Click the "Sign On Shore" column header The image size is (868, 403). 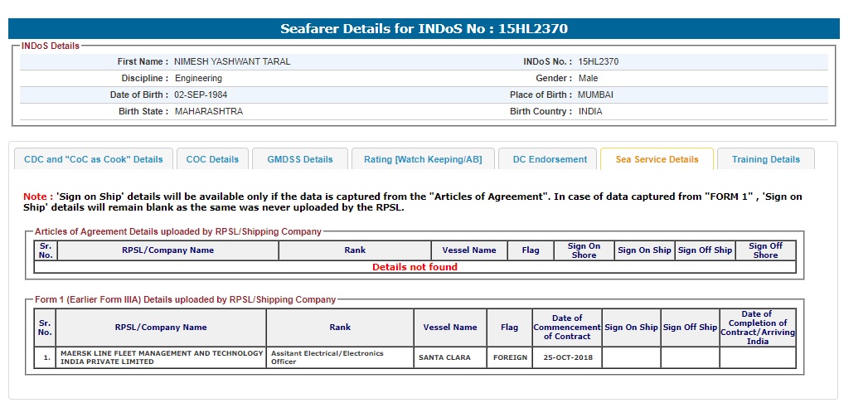584,250
